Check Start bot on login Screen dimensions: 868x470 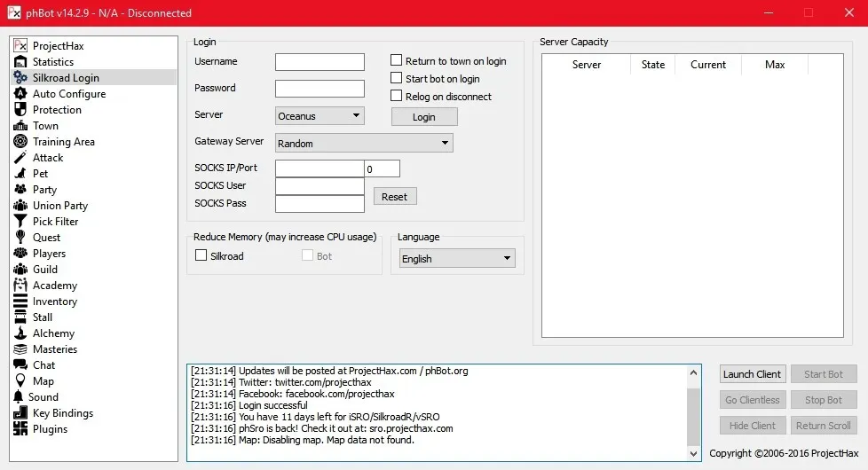(397, 77)
